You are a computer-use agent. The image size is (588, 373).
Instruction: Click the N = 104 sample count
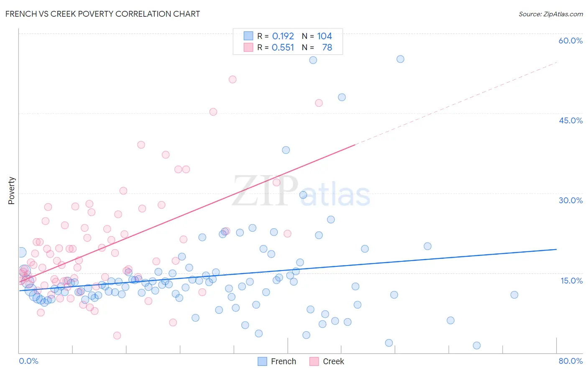317,36
